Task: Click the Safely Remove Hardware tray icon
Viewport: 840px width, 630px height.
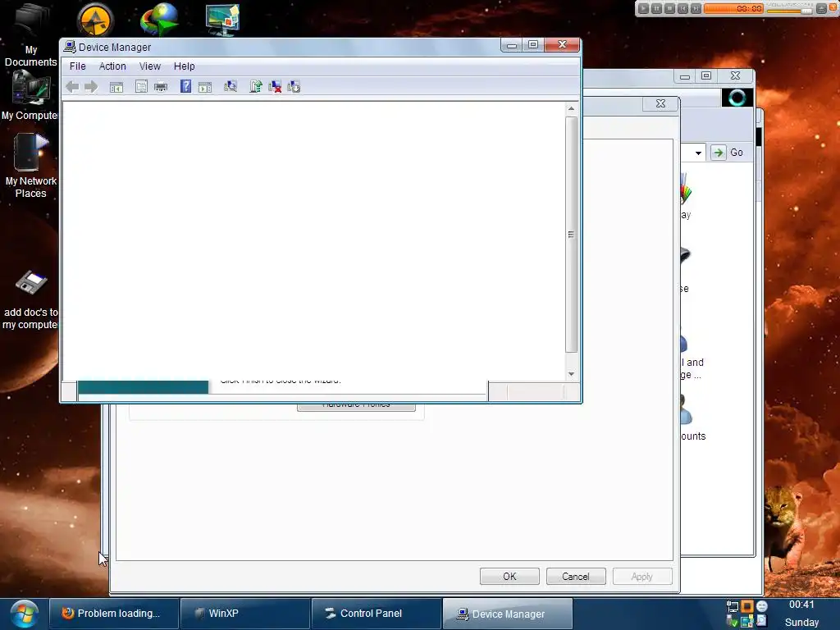Action: coord(732,622)
